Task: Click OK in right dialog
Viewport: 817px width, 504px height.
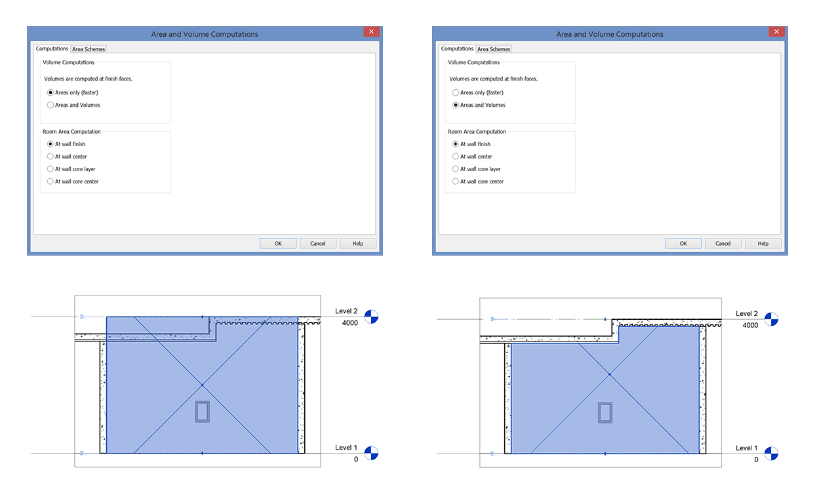Action: tap(683, 243)
